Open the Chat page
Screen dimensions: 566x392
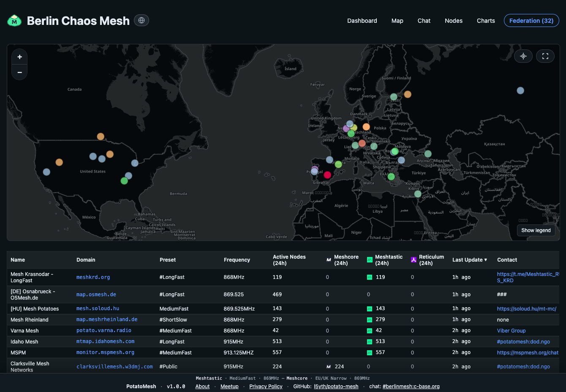pyautogui.click(x=424, y=21)
